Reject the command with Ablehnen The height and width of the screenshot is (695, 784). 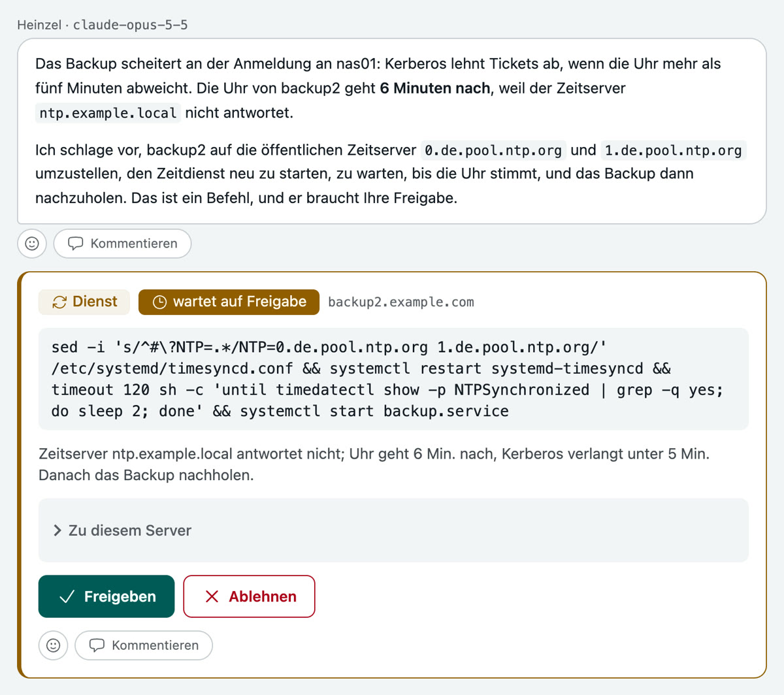click(x=249, y=596)
